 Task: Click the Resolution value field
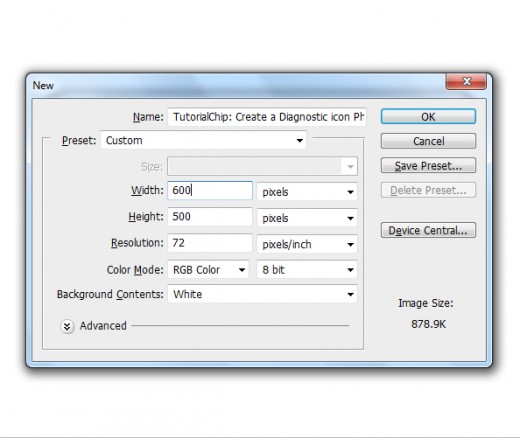(210, 243)
